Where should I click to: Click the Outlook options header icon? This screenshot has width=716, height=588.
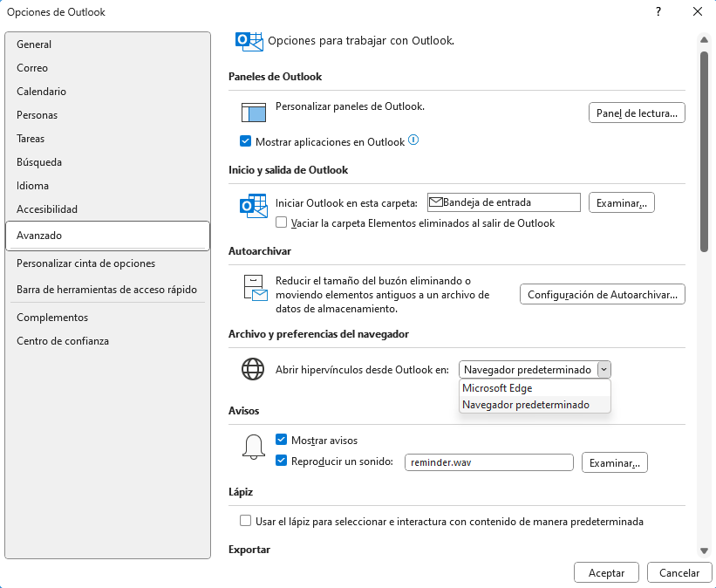(249, 40)
